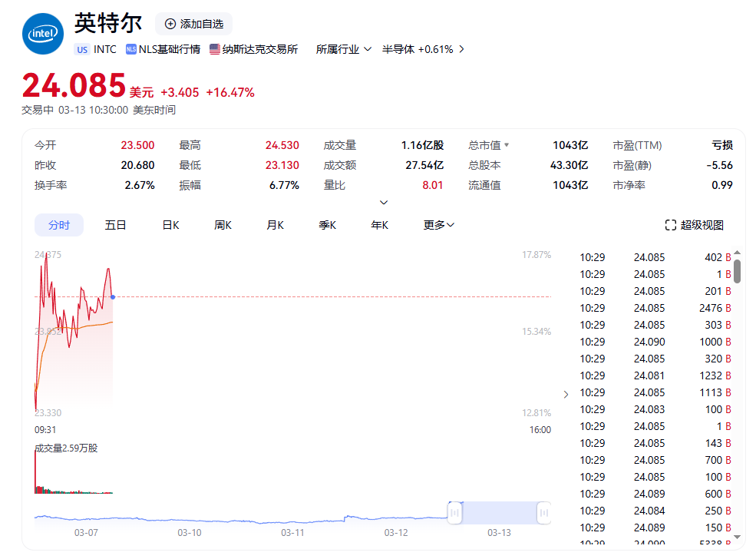Collapse the trade list side arrow
This screenshot has height=559, width=756.
pos(566,395)
